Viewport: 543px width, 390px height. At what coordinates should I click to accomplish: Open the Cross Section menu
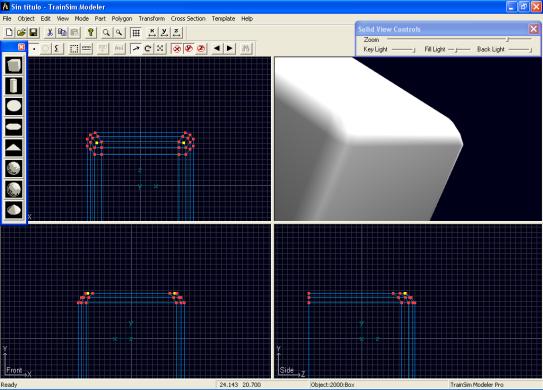click(188, 19)
